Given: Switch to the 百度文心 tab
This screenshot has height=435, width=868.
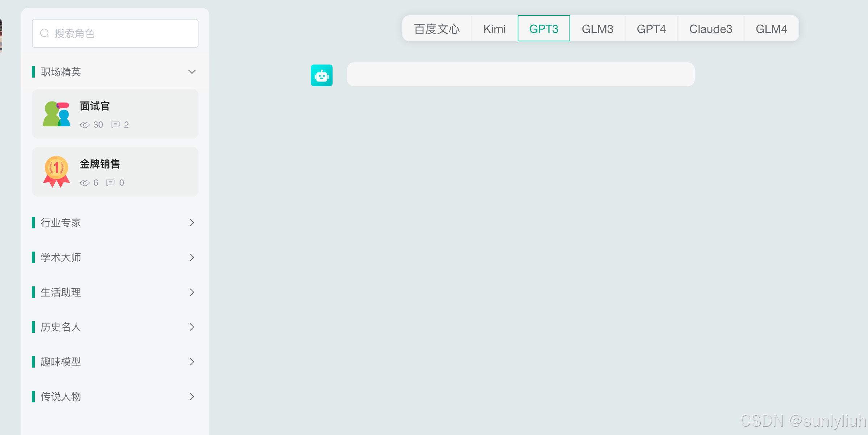Looking at the screenshot, I should click(x=437, y=29).
